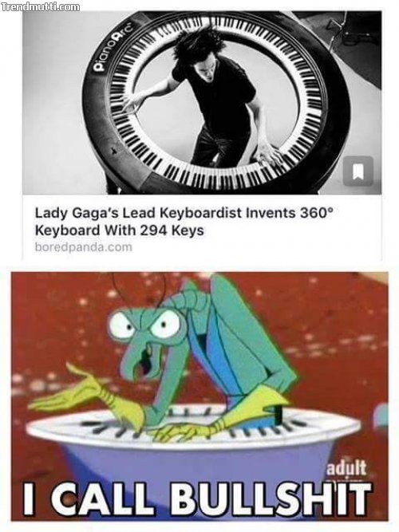Click the adult swim watermark logo
399x532 pixels.
point(346,469)
